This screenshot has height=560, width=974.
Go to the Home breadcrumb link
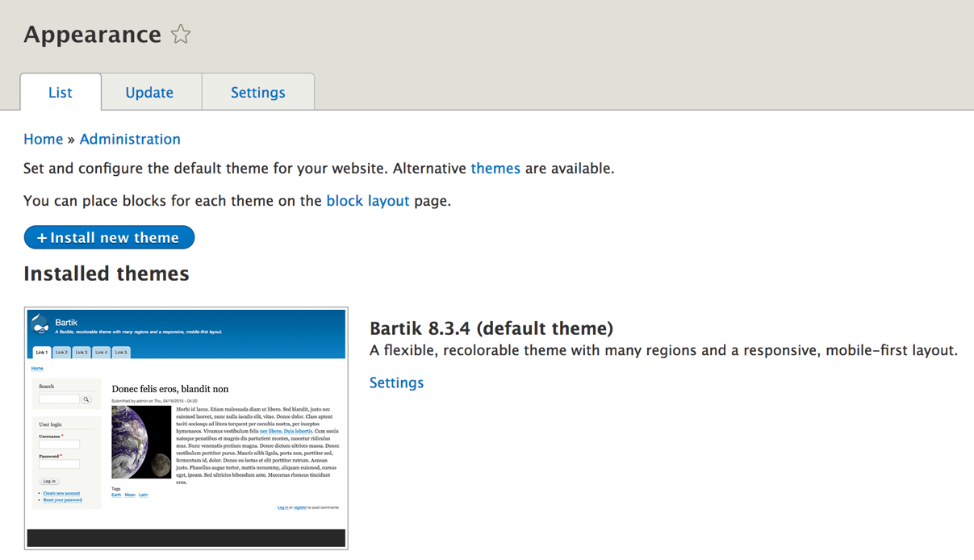point(44,140)
